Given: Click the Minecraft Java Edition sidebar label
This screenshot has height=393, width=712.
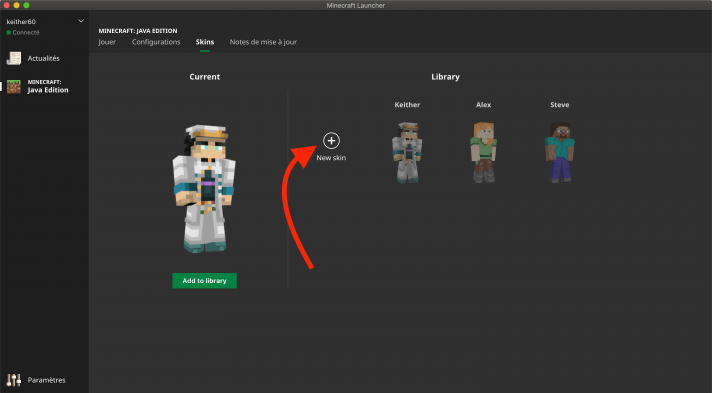Looking at the screenshot, I should (x=48, y=86).
